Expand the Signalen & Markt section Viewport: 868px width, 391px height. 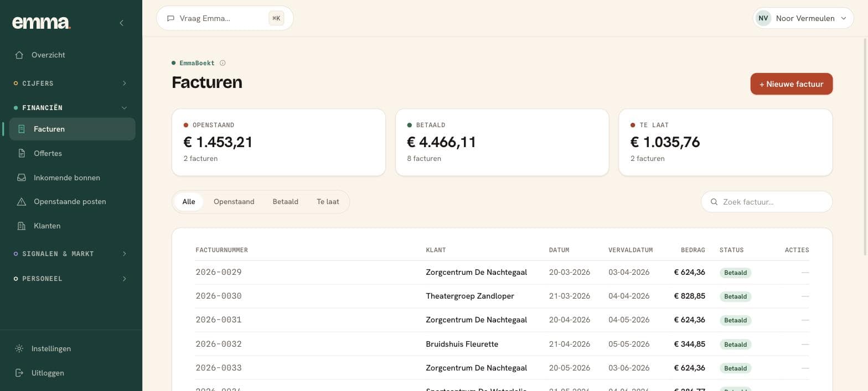(71, 253)
